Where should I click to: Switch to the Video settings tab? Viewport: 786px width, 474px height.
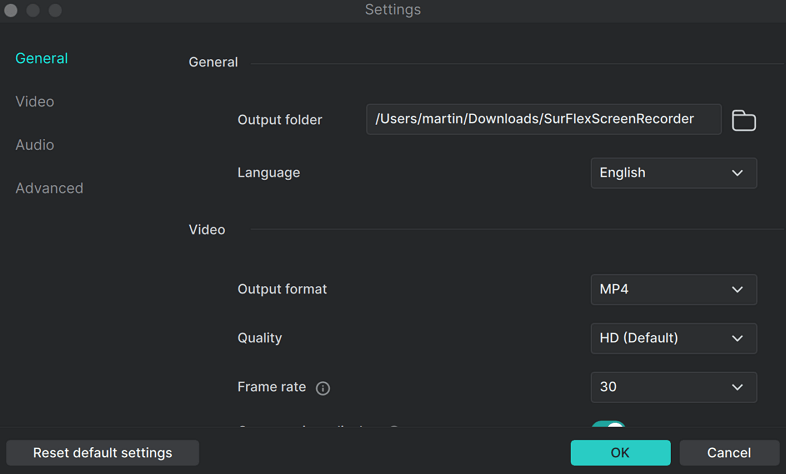(x=35, y=102)
